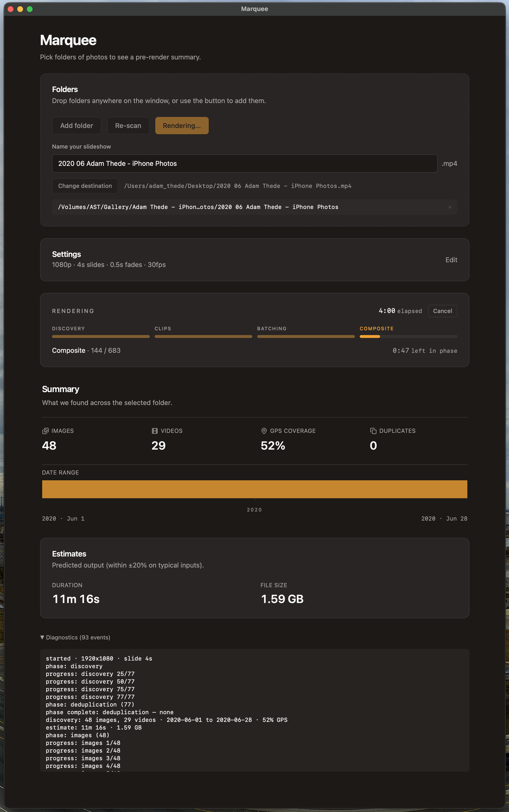
Task: Click the '29' videos count
Action: point(159,446)
